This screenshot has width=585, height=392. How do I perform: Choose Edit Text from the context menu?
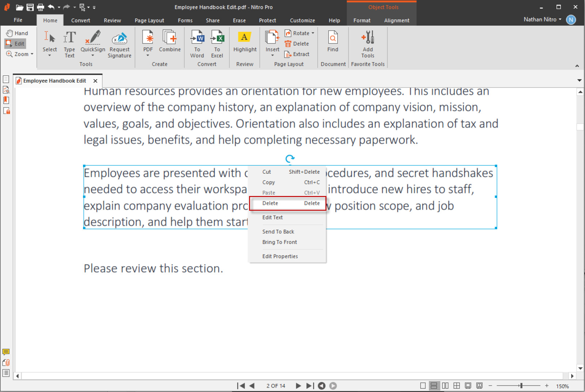click(x=272, y=217)
